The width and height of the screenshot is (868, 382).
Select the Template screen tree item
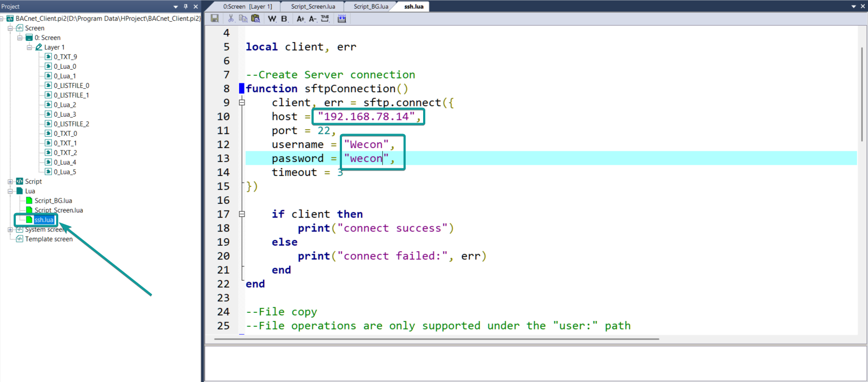coord(49,239)
